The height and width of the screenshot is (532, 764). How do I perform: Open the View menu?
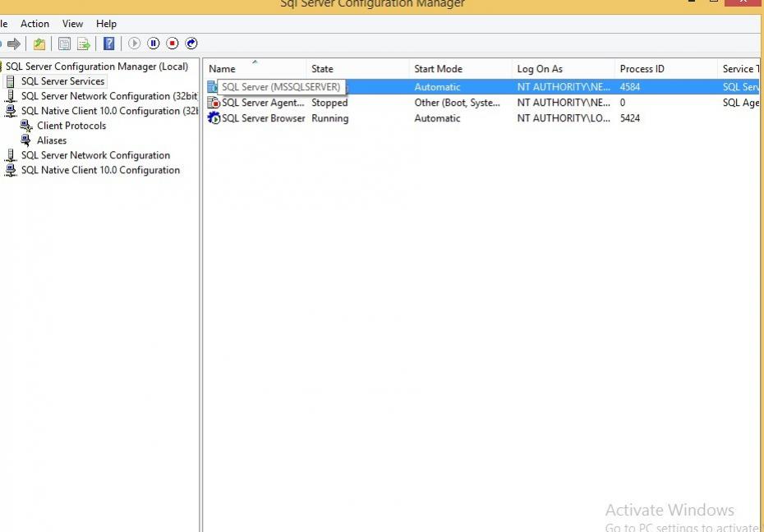pos(72,24)
